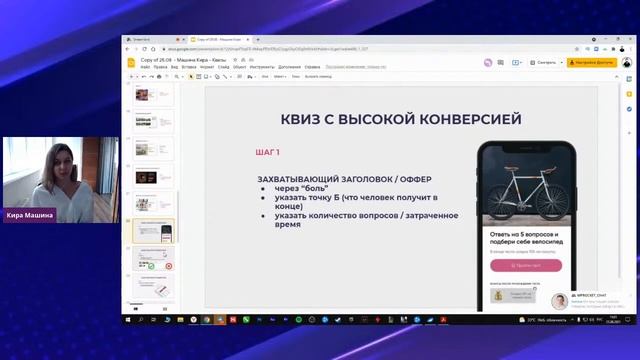Select the text box tool
This screenshot has height=360, width=640.
[x=198, y=77]
